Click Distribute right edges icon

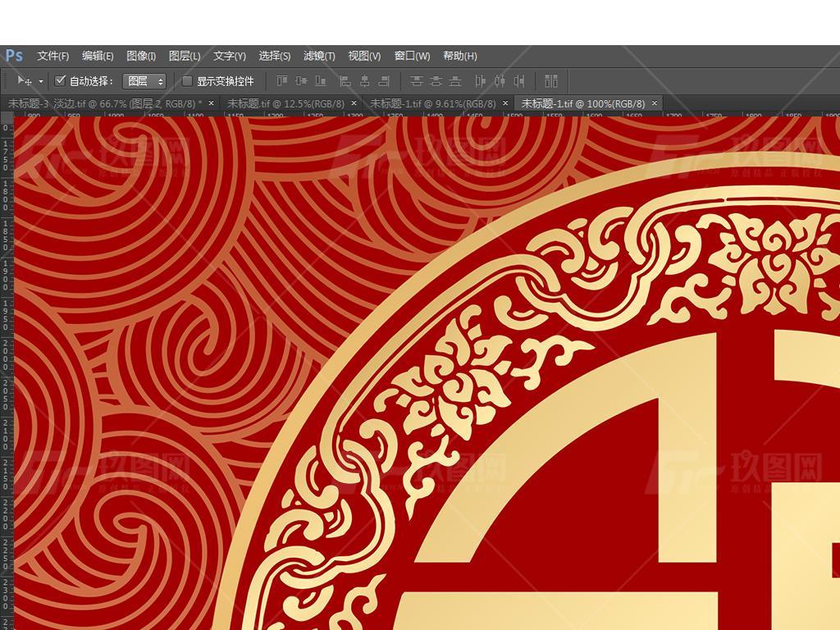coord(518,81)
